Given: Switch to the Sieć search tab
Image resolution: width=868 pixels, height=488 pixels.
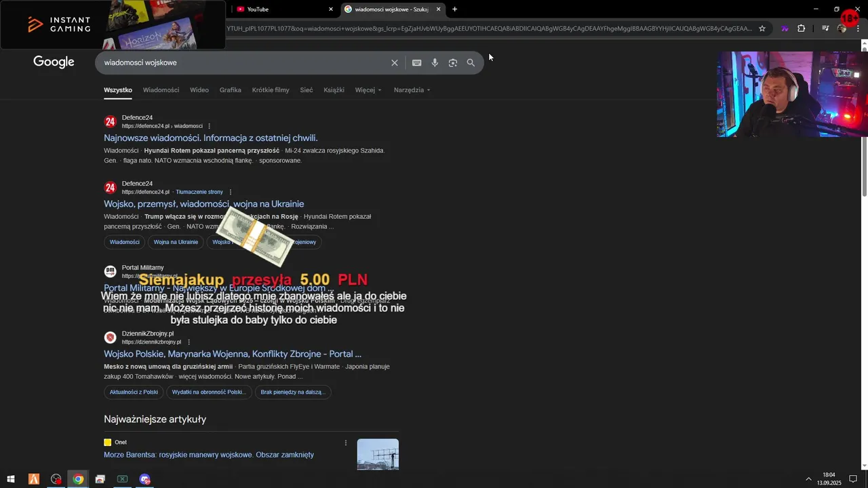Looking at the screenshot, I should click(x=307, y=90).
